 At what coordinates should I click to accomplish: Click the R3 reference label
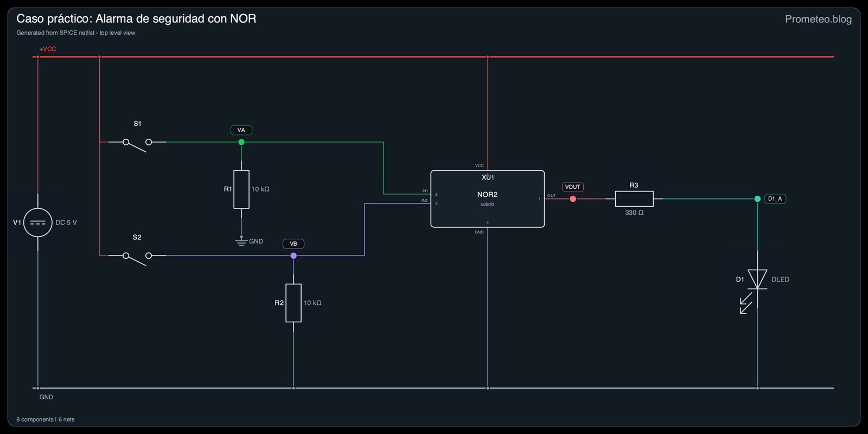634,185
